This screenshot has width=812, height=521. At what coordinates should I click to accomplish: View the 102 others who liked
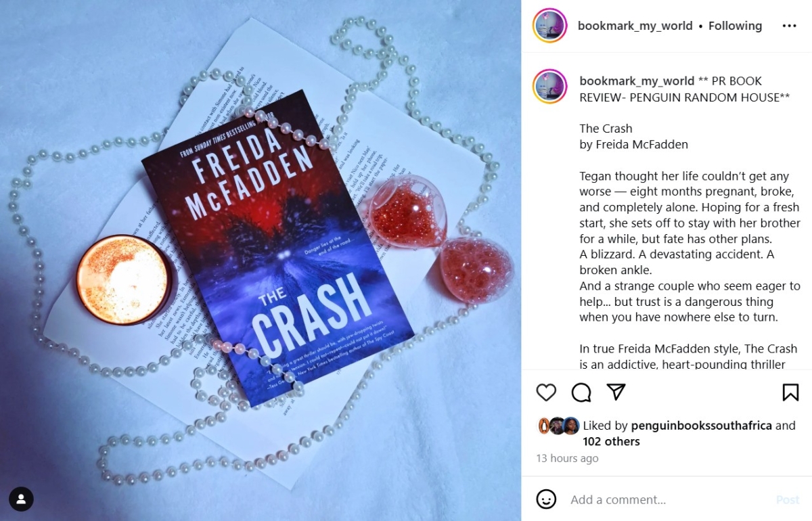point(611,441)
